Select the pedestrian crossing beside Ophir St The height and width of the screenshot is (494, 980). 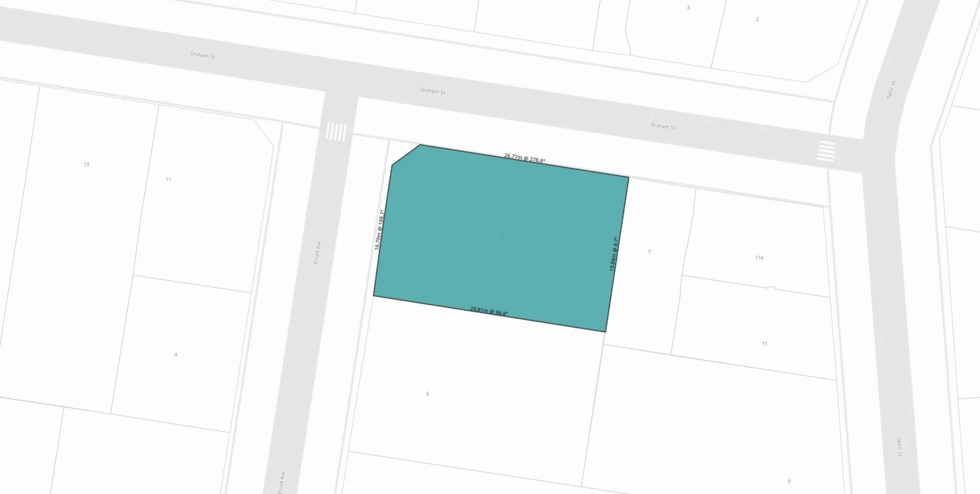pos(826,151)
